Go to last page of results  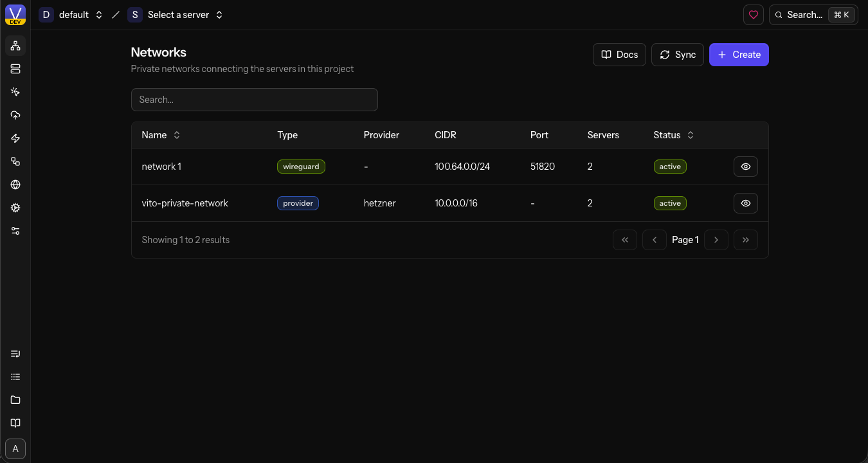pyautogui.click(x=746, y=240)
